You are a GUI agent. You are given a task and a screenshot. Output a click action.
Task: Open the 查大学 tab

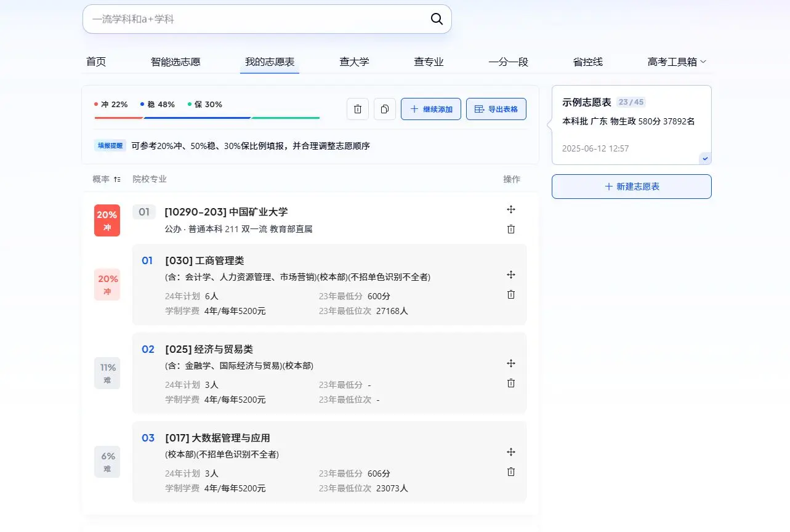pyautogui.click(x=354, y=62)
